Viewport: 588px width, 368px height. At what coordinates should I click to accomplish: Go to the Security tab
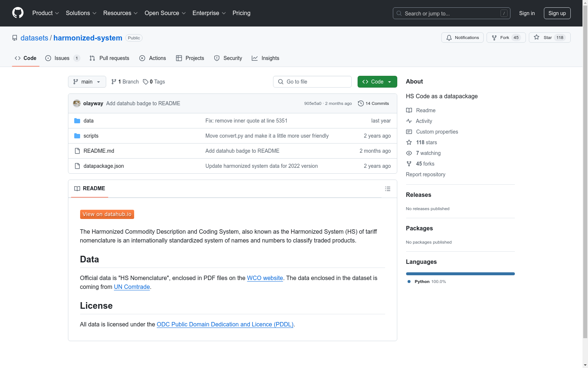(x=228, y=58)
